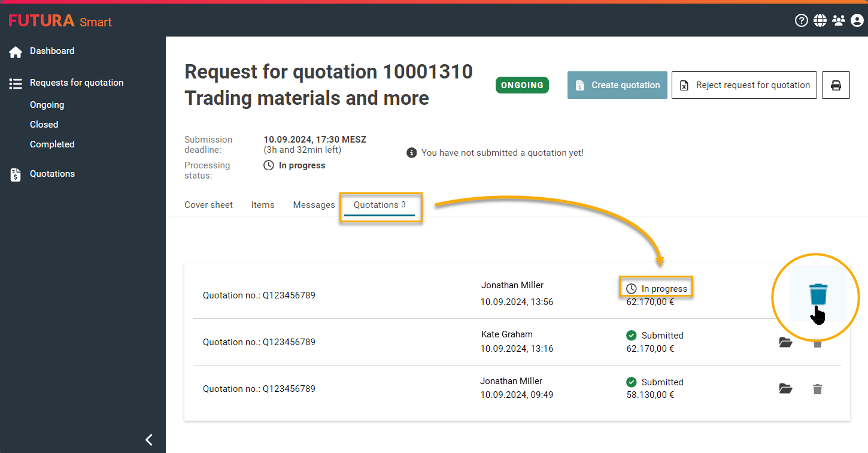
Task: Delete the 58.130,00 € quotation
Action: pos(817,389)
